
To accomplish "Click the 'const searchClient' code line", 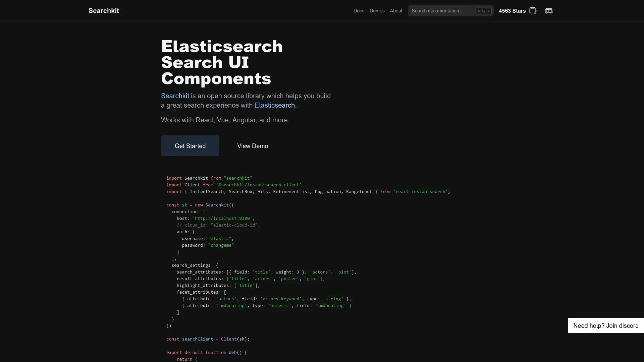I will (x=208, y=339).
